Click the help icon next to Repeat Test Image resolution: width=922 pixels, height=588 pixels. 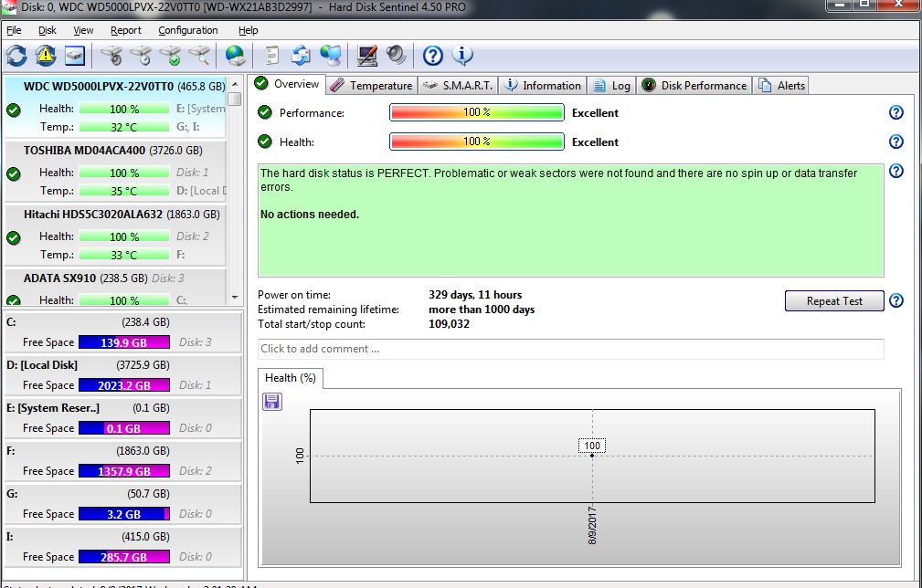[896, 300]
